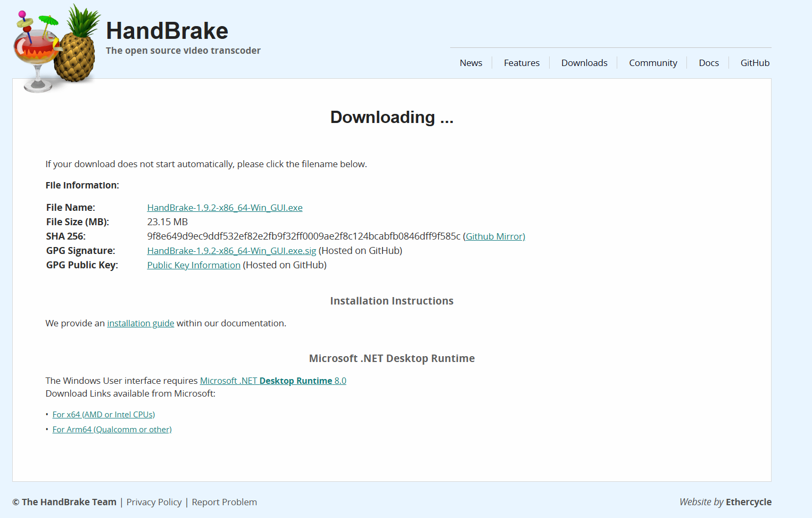Download HandBrake-1.9.2-x86_64-Win_GUI.exe file link
The height and width of the screenshot is (518, 812).
point(225,208)
